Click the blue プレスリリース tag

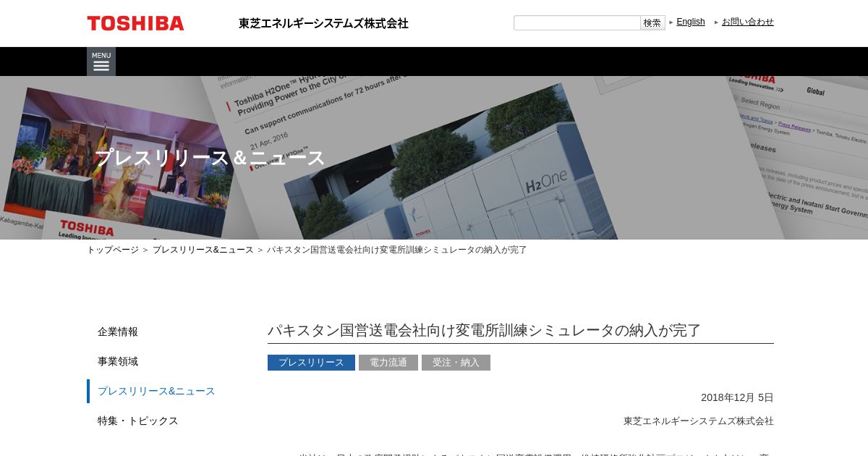point(311,363)
